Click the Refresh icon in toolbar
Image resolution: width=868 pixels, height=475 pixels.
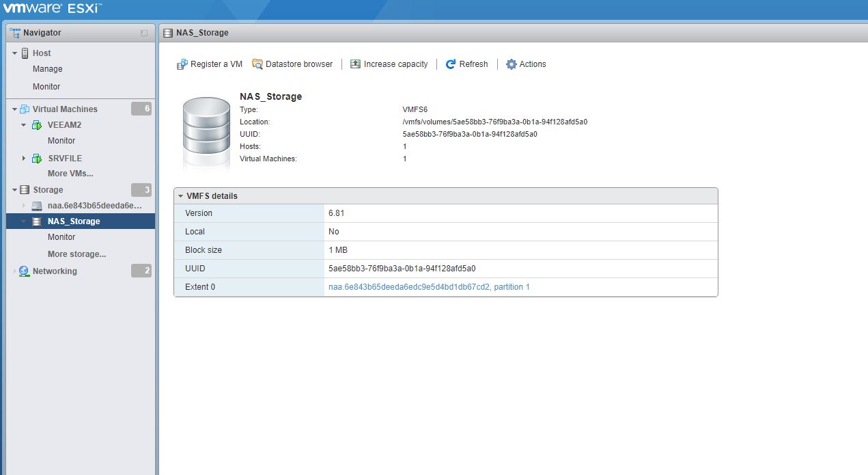[x=451, y=64]
